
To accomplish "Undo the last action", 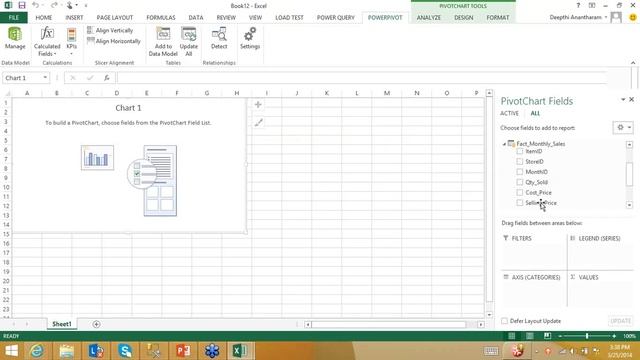I will [x=36, y=5].
